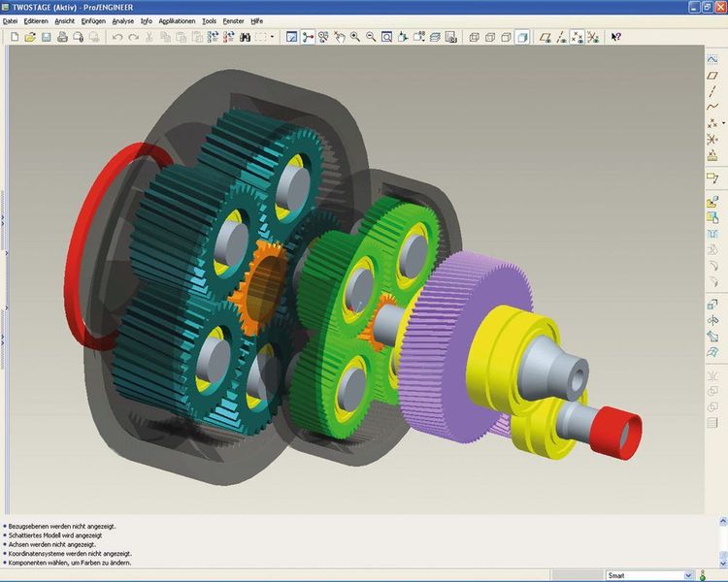This screenshot has width=728, height=582.
Task: Toggle datum points display
Action: click(x=578, y=37)
